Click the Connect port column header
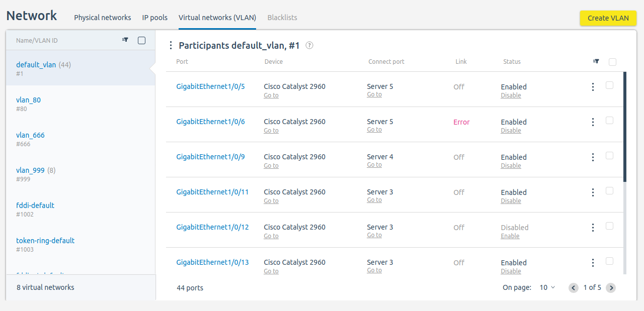The width and height of the screenshot is (644, 311). pyautogui.click(x=386, y=62)
